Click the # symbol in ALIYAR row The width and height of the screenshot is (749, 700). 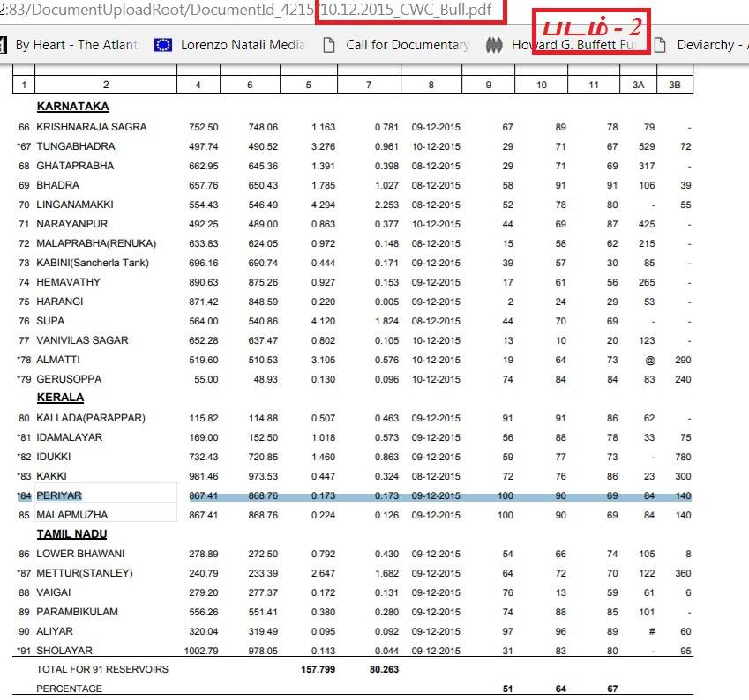coord(652,631)
